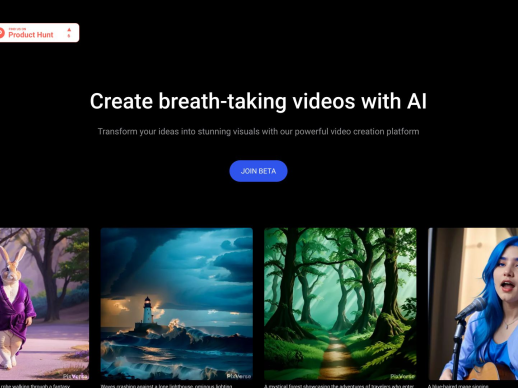Open the Product Hunt badge
The height and width of the screenshot is (388, 518).
tap(39, 33)
